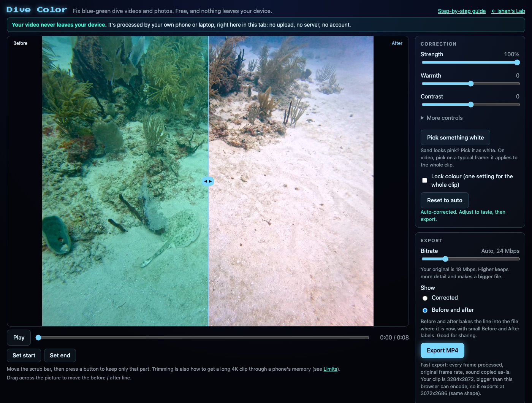Screen dimensions: 532x403
Task: Click the 100% Strength value
Action: pyautogui.click(x=511, y=54)
